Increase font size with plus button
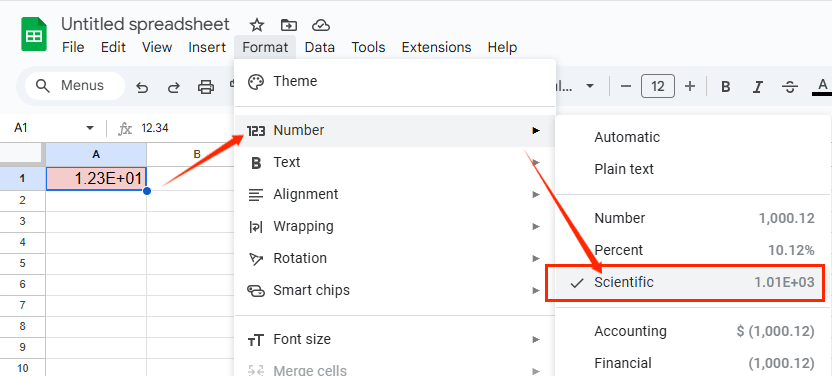 (690, 86)
